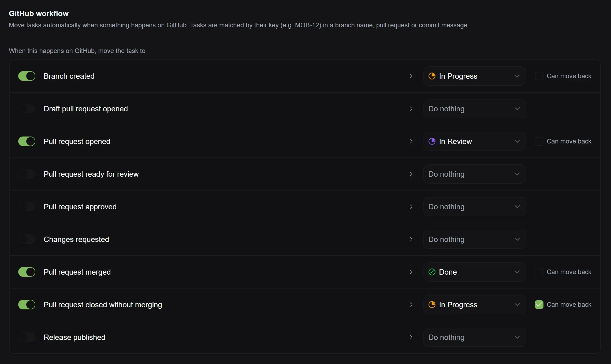Open the Branch created status dropdown
Viewport: 611px width, 364px height.
475,76
